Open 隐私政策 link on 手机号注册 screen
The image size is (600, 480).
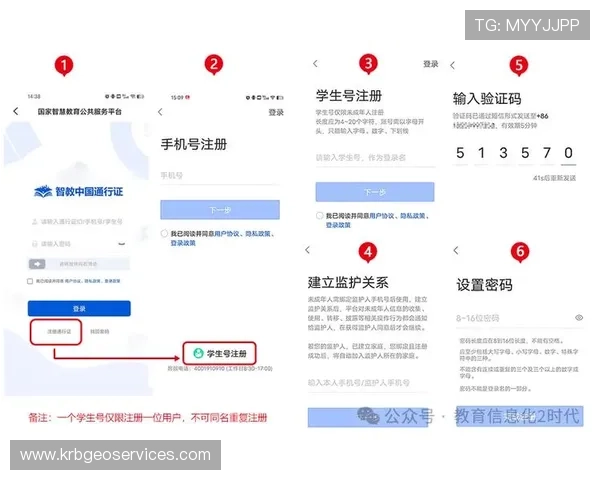258,233
